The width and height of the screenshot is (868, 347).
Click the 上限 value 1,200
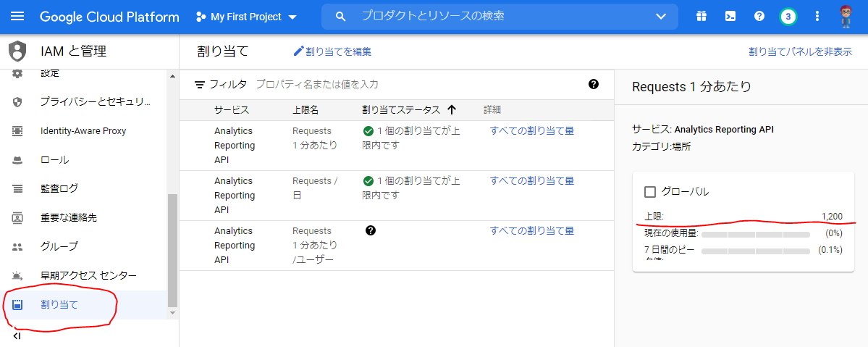click(x=832, y=216)
